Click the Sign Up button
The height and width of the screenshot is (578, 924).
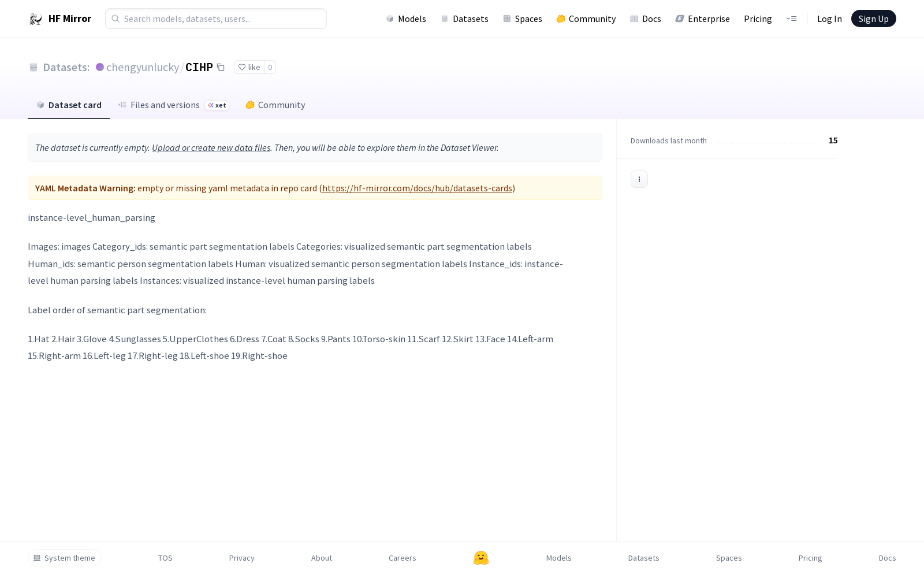coord(873,18)
